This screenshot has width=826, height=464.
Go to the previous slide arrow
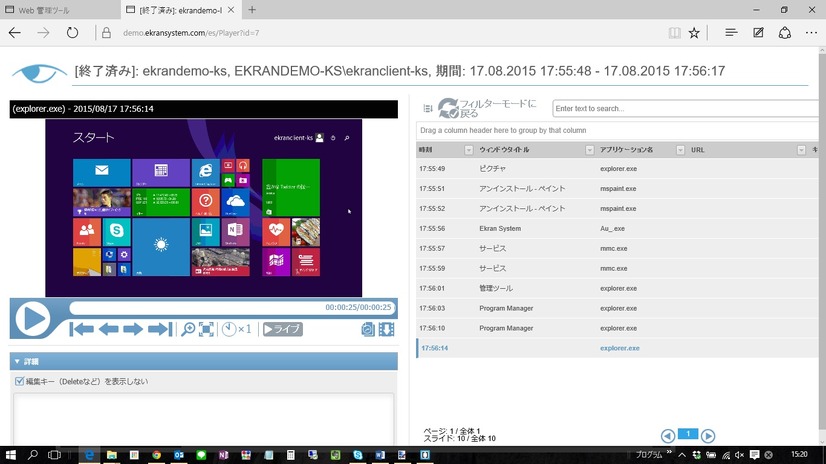tap(108, 329)
